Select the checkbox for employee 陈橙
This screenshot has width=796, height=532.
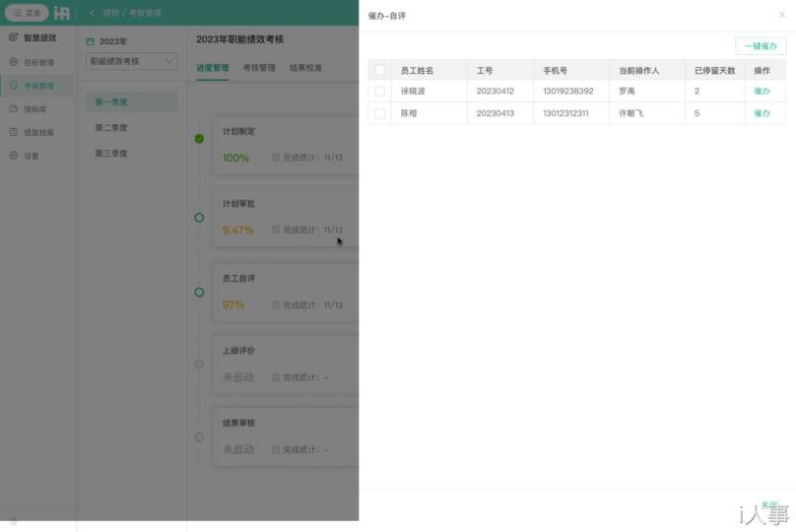click(x=379, y=113)
